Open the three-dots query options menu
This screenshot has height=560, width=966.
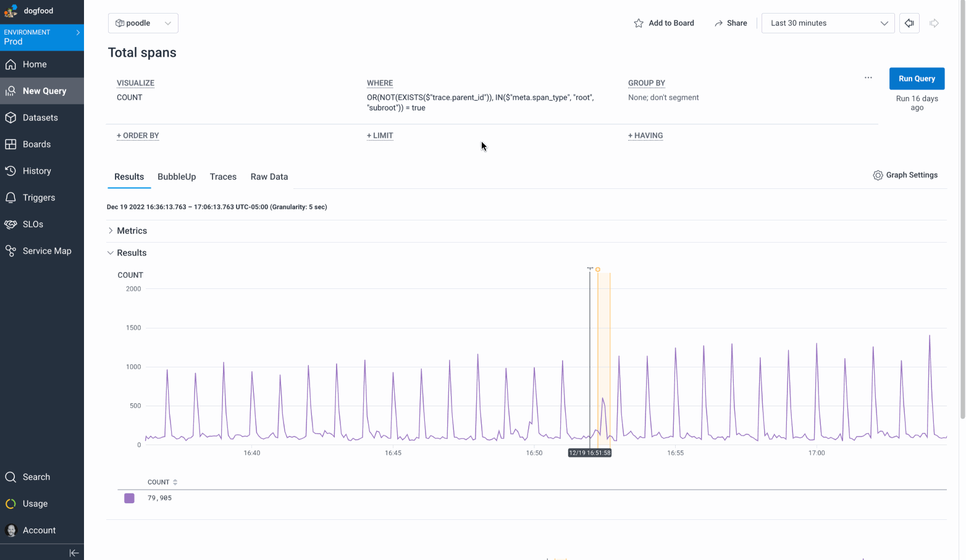868,78
